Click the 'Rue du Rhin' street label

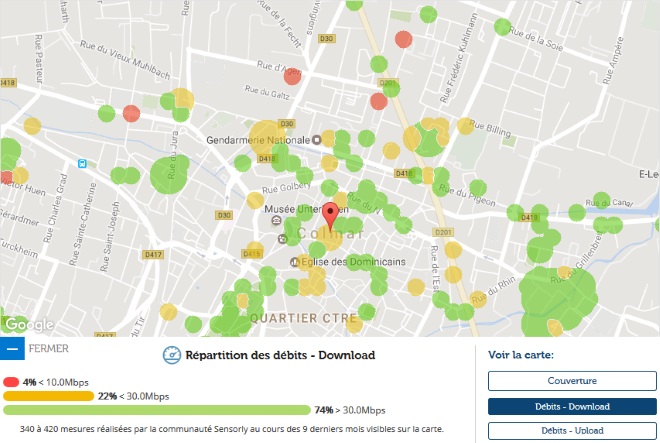493,290
